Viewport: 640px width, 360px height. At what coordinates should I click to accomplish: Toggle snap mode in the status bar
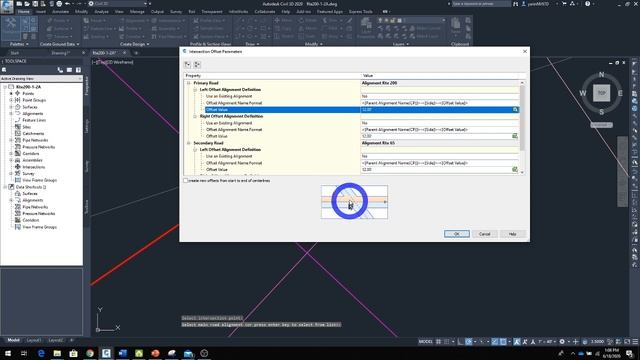(447, 342)
